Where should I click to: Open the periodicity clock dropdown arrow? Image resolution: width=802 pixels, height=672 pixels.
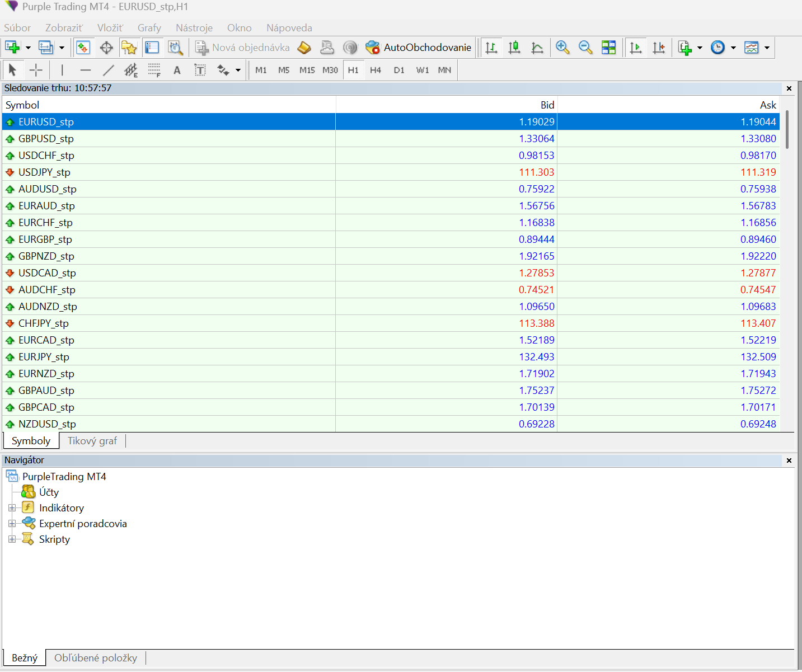point(733,48)
